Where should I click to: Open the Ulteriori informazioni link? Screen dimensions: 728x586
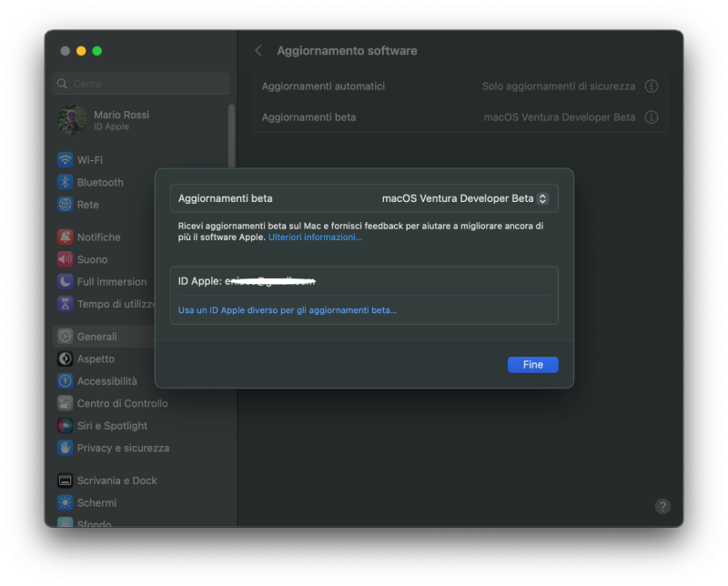pyautogui.click(x=315, y=237)
